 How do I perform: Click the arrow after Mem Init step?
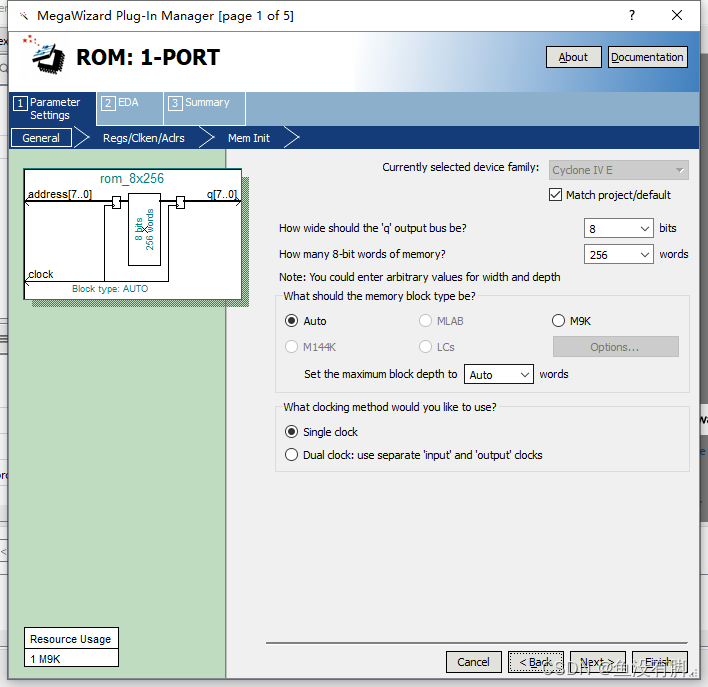click(292, 137)
